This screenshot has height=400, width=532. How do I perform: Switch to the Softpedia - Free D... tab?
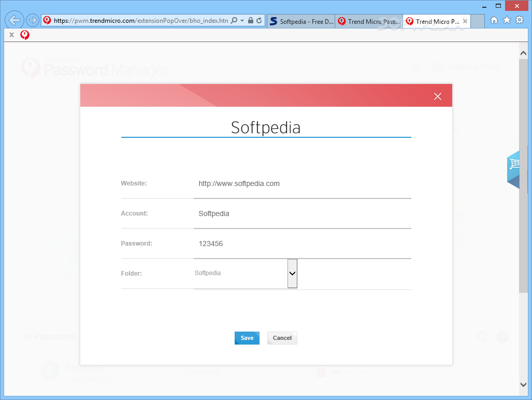(301, 21)
